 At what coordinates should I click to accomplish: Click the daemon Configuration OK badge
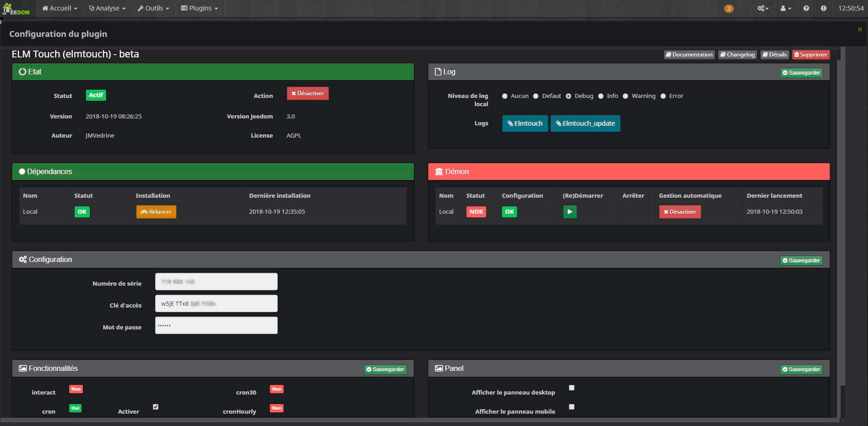click(509, 212)
